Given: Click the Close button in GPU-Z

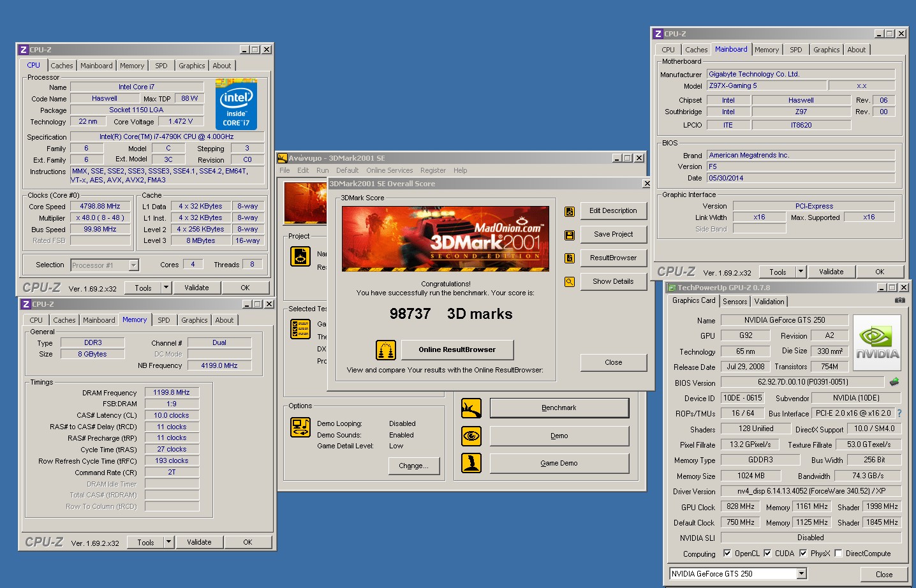Looking at the screenshot, I should pos(884,574).
